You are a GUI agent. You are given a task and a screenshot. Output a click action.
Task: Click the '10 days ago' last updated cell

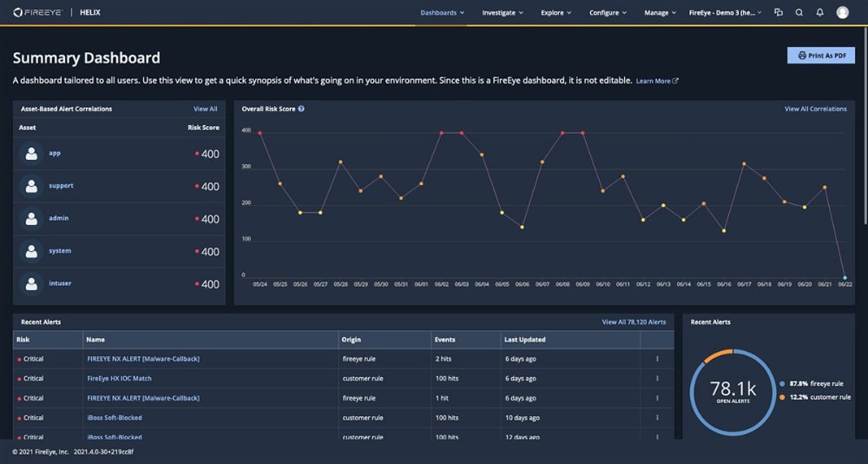tap(523, 417)
